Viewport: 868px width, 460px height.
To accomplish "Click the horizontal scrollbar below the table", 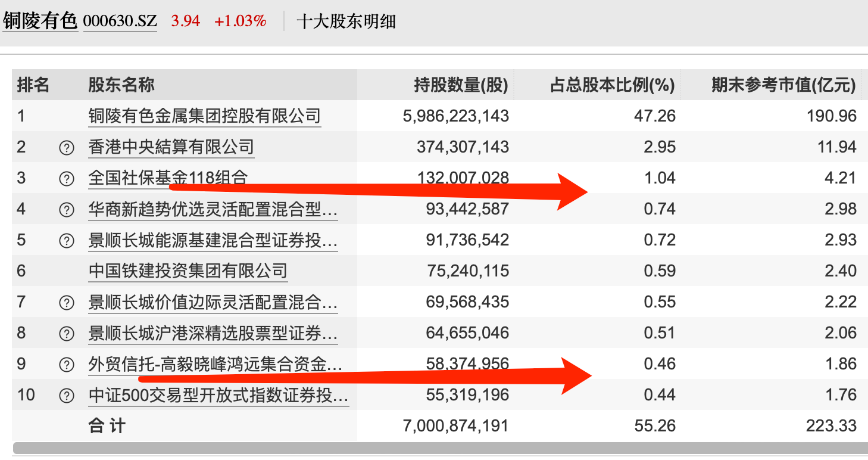I will (x=439, y=447).
